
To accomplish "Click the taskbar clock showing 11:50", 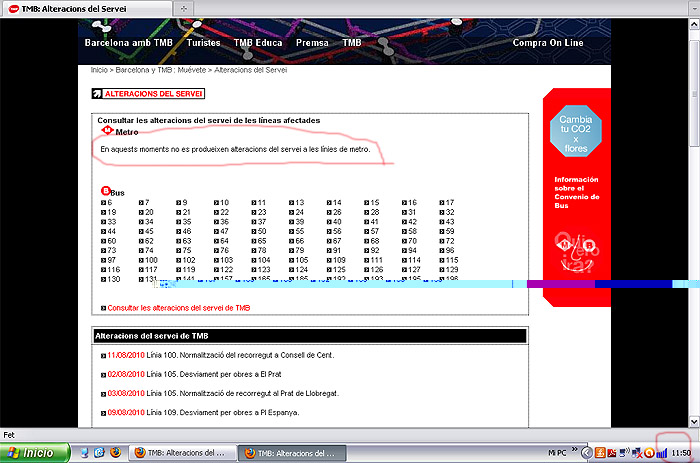I will click(681, 453).
